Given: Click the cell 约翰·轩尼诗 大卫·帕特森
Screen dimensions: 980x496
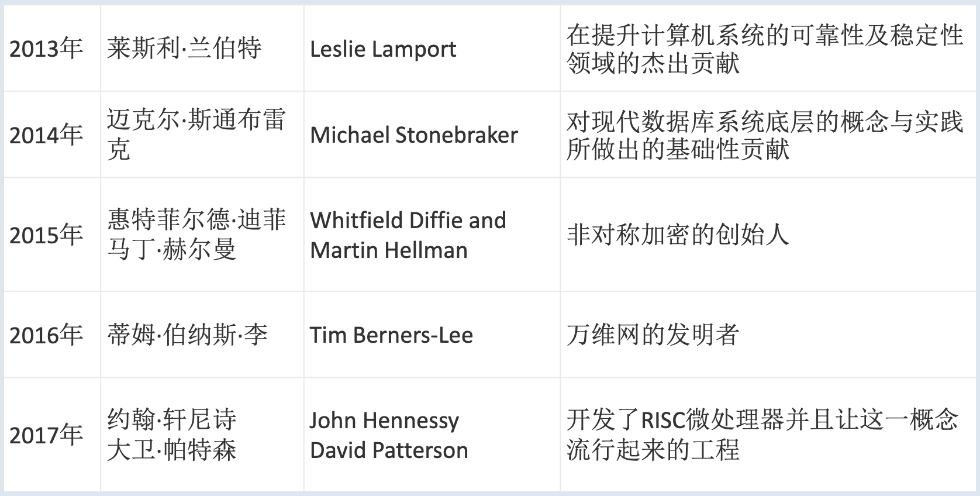Looking at the screenshot, I should click(x=202, y=435).
